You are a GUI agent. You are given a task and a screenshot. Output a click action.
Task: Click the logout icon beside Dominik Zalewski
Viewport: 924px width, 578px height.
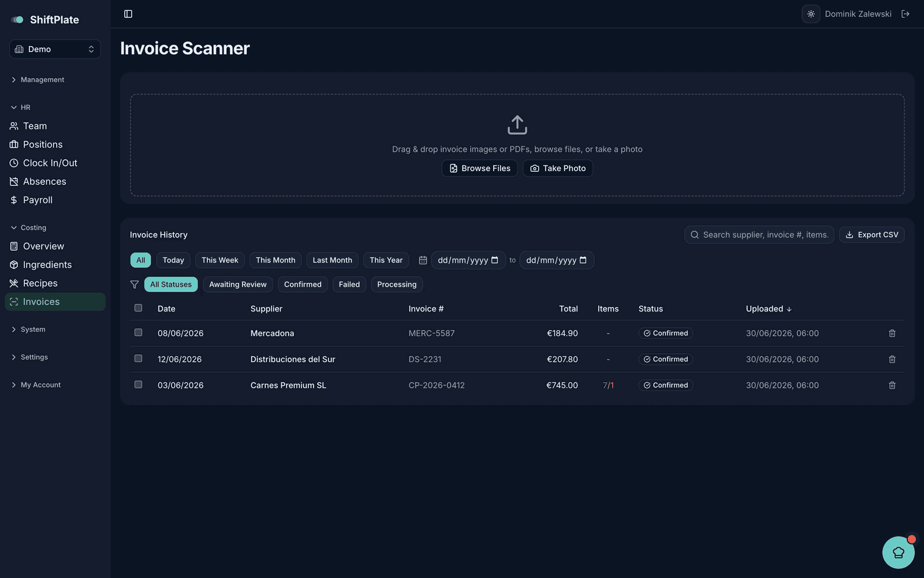click(906, 14)
